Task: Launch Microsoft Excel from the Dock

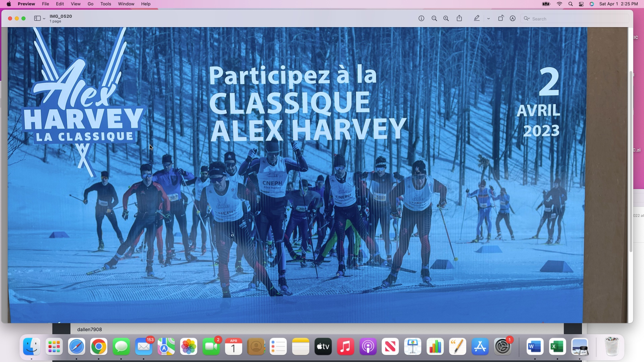Action: pos(557,347)
